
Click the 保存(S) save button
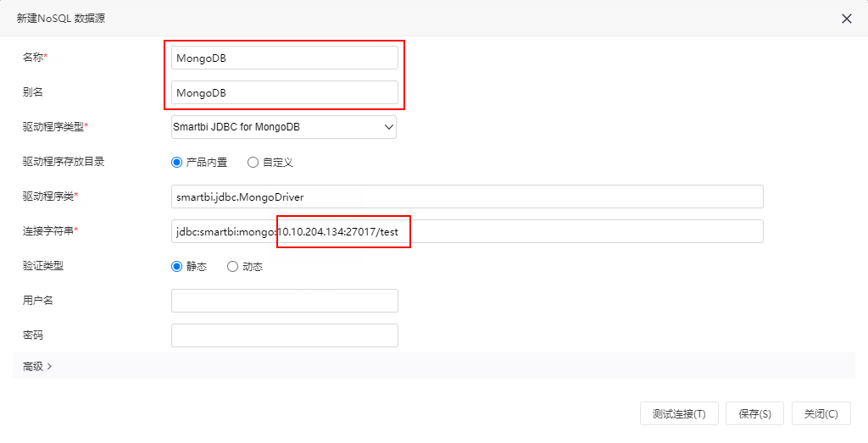(754, 413)
